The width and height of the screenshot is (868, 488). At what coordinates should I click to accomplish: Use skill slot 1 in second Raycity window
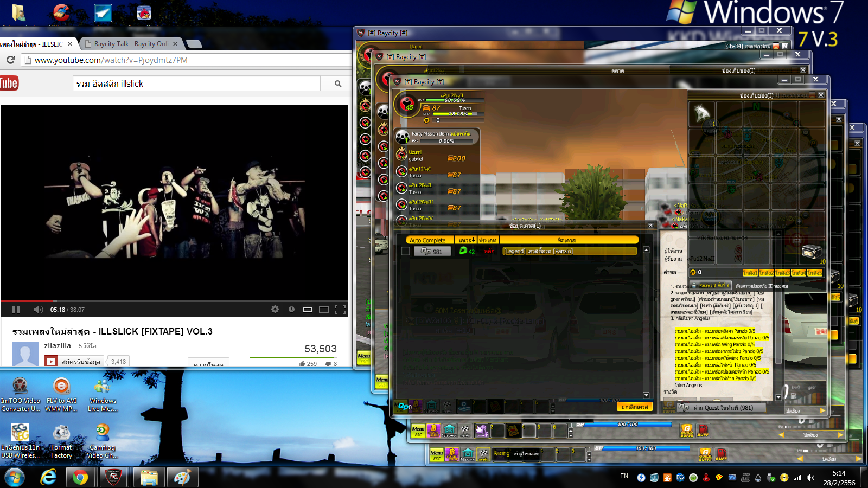tap(482, 431)
